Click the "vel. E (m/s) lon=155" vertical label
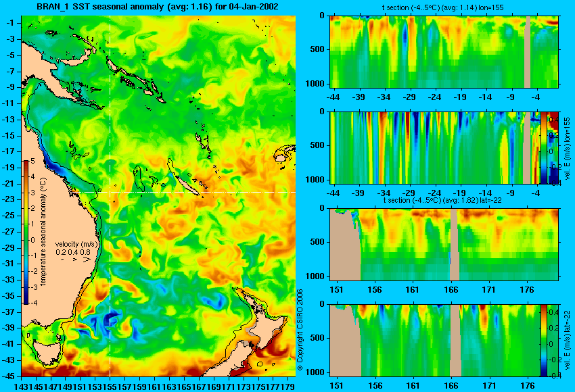Viewport: 575px width, 392px height. (568, 150)
